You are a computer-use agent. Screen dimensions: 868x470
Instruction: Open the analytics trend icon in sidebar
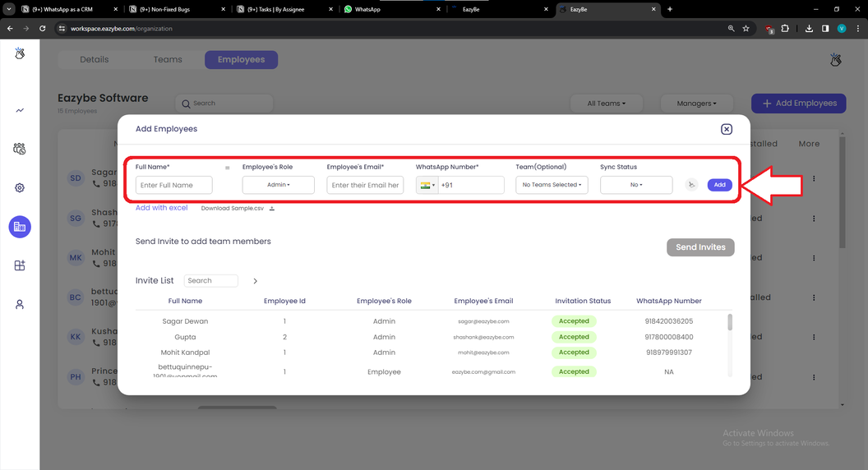[x=20, y=110]
